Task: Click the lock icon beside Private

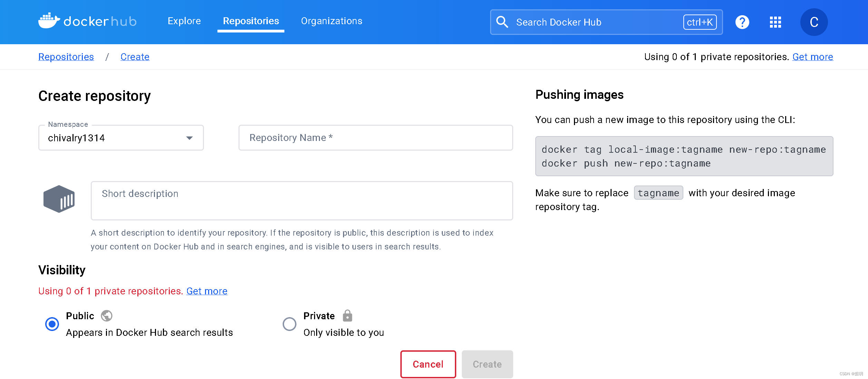Action: tap(347, 315)
